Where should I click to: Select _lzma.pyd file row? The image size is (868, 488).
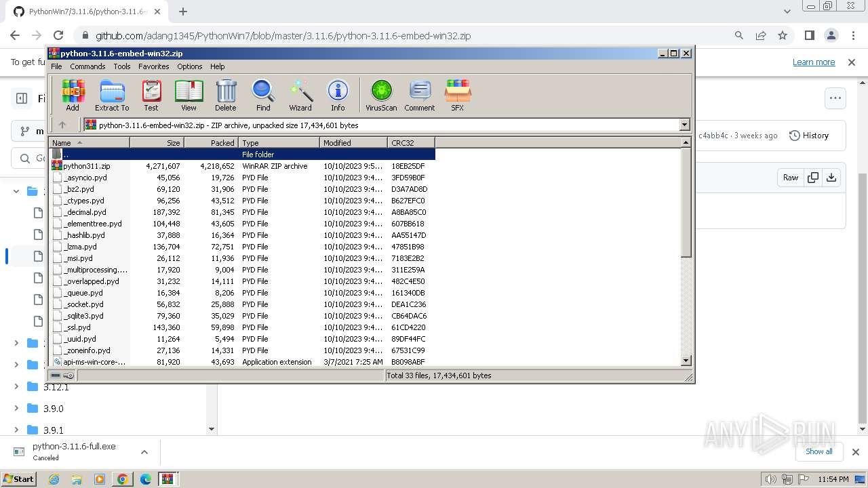[x=242, y=247]
